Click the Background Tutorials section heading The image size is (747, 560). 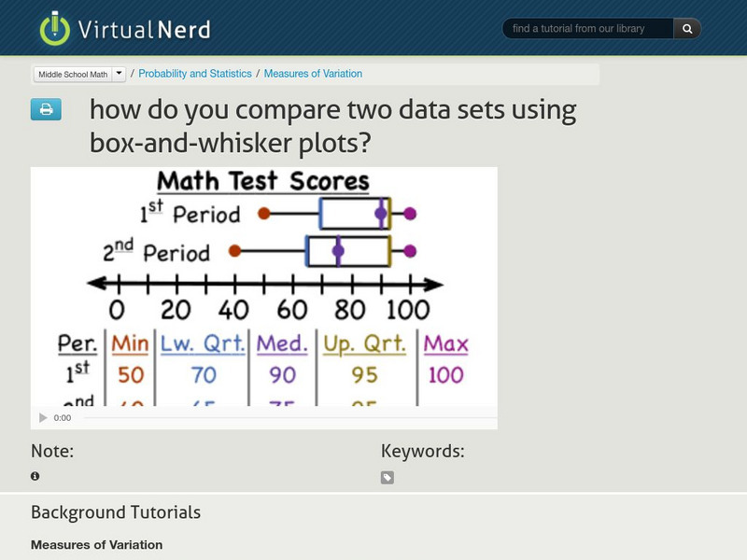[116, 512]
